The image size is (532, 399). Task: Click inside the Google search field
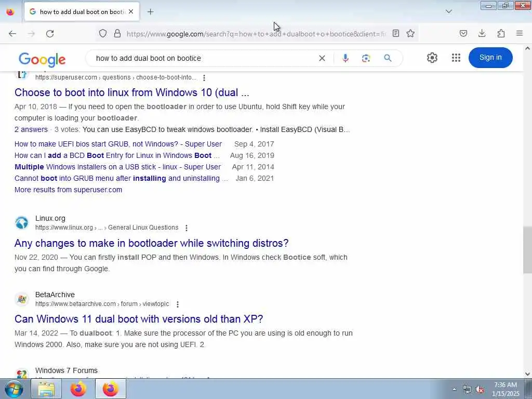pyautogui.click(x=204, y=58)
